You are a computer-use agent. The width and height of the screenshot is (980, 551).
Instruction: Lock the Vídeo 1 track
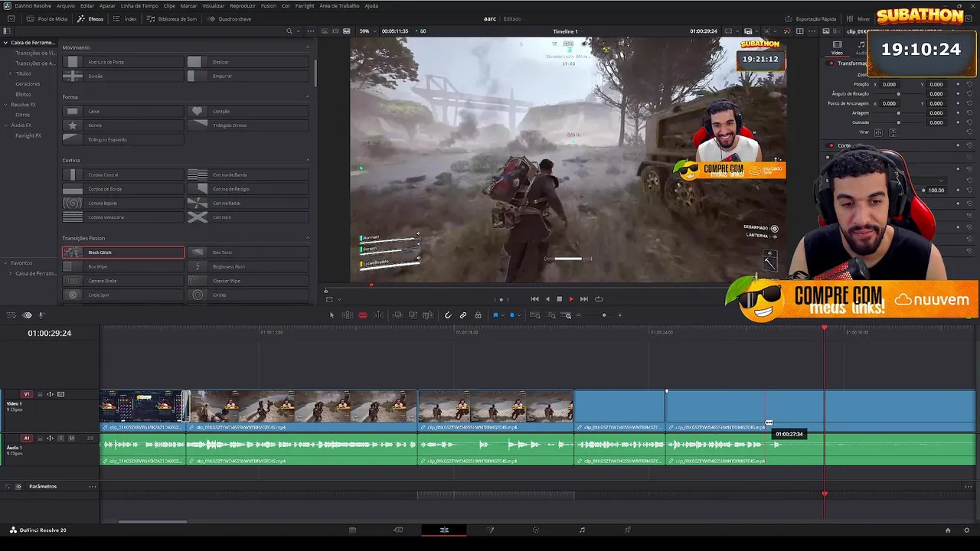point(40,395)
